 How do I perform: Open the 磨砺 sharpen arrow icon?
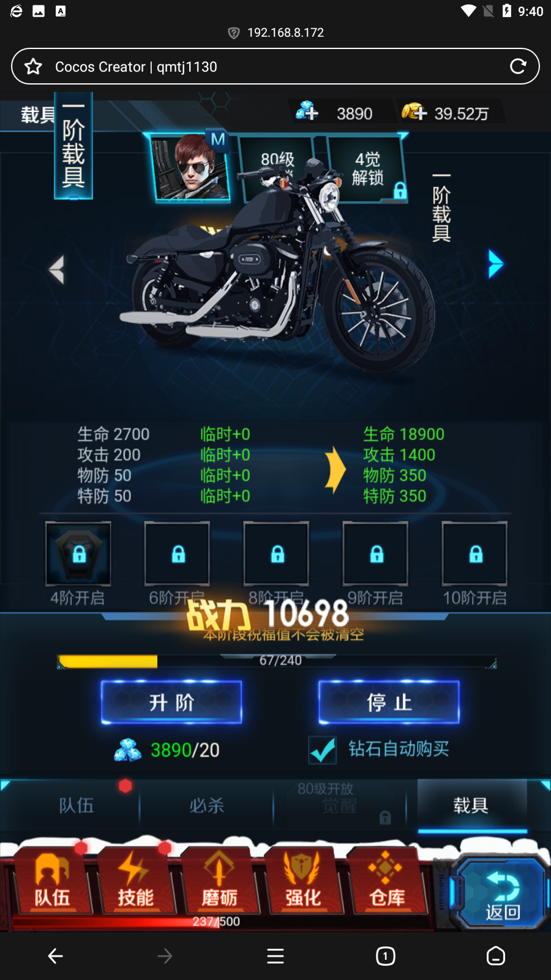(219, 881)
